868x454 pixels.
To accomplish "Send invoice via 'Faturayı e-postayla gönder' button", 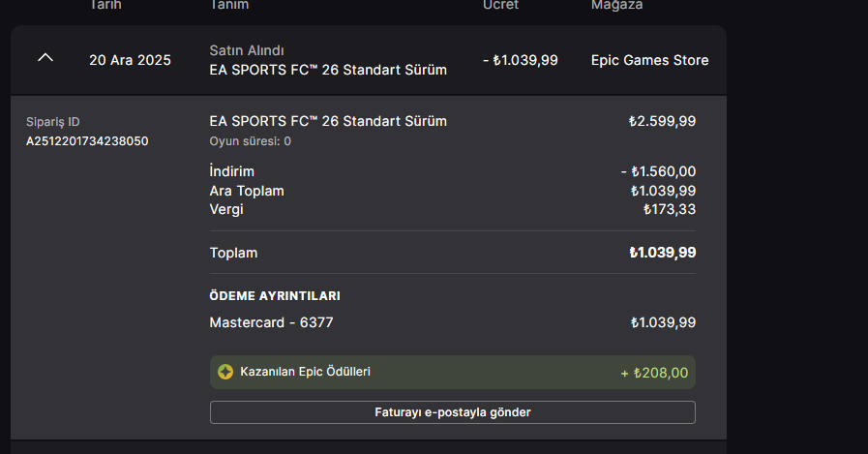I will click(x=452, y=412).
